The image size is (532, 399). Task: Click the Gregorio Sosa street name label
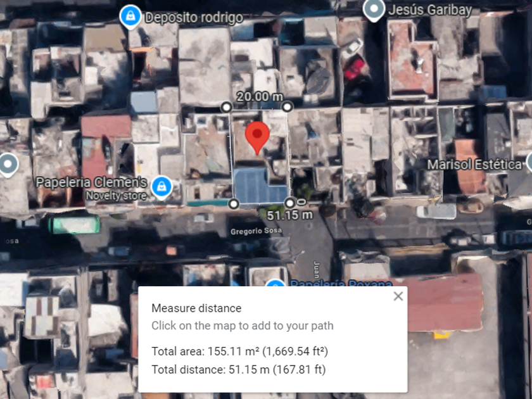coord(256,231)
